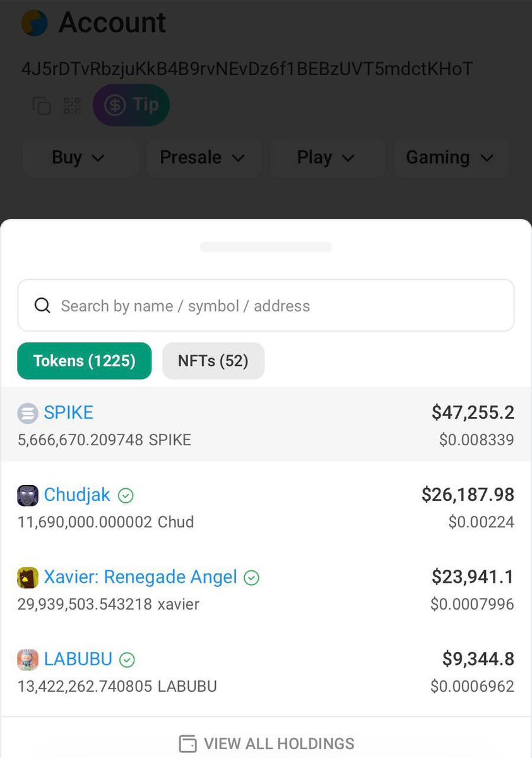Screen dimensions: 532x758
Task: Click the copy address icon
Action: click(x=42, y=105)
